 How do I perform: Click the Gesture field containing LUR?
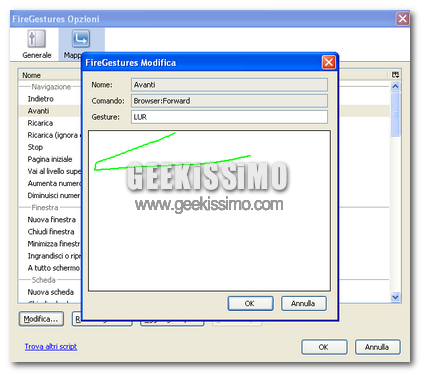(229, 117)
